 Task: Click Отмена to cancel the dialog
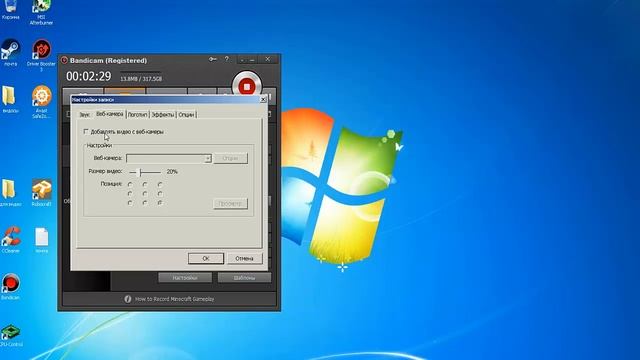pyautogui.click(x=244, y=258)
